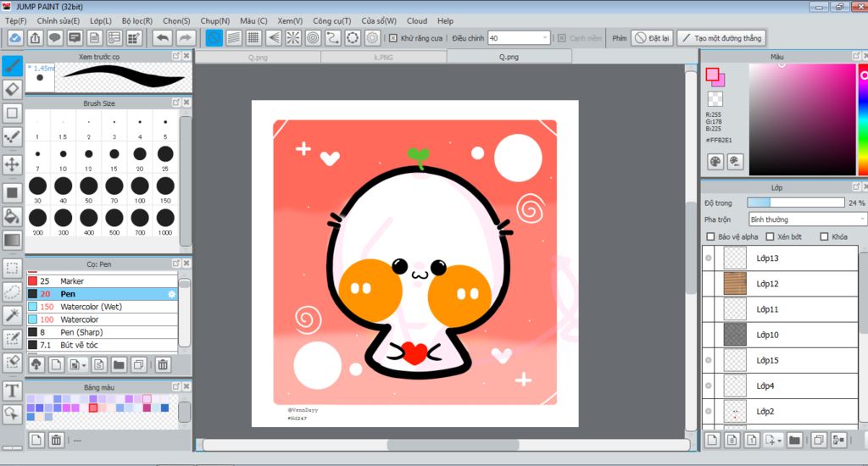Download cloud brush icon in brush panel
The image size is (868, 466).
point(36,364)
